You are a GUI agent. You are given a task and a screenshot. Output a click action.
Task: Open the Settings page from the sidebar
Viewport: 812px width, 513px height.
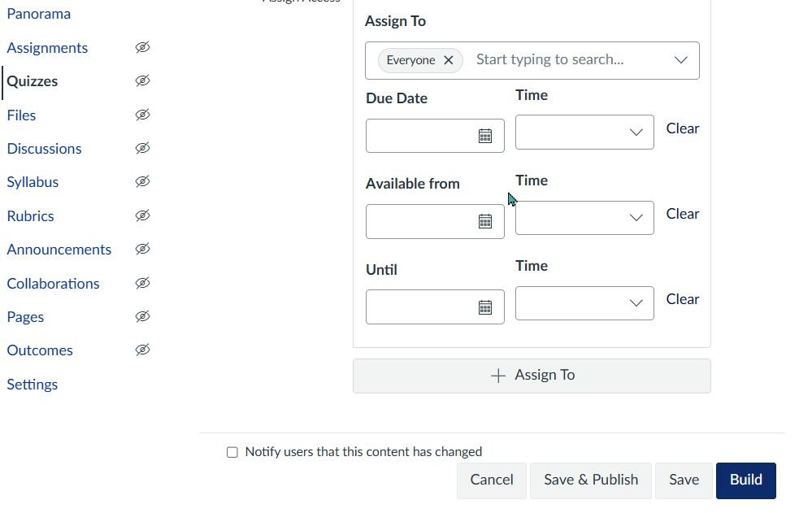(32, 384)
